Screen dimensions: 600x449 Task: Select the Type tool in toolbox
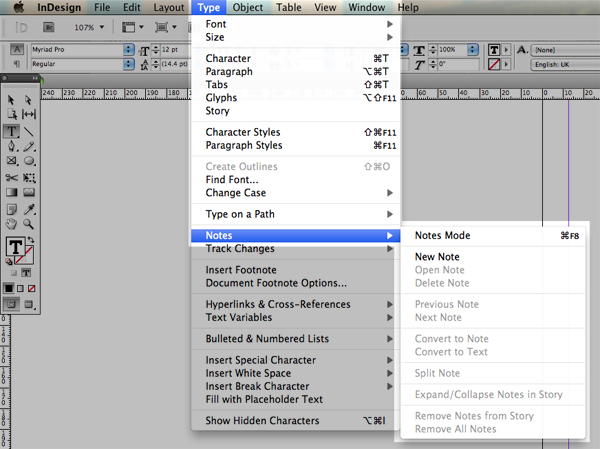click(11, 131)
